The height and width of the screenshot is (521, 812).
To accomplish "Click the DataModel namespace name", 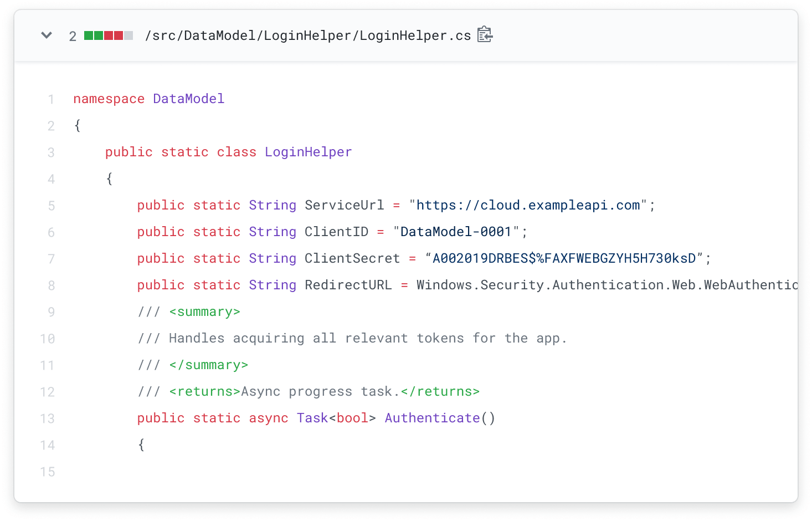I will (x=188, y=99).
